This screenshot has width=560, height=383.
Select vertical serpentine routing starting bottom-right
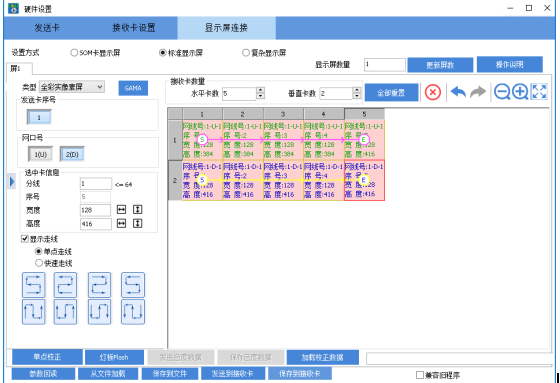(65, 312)
